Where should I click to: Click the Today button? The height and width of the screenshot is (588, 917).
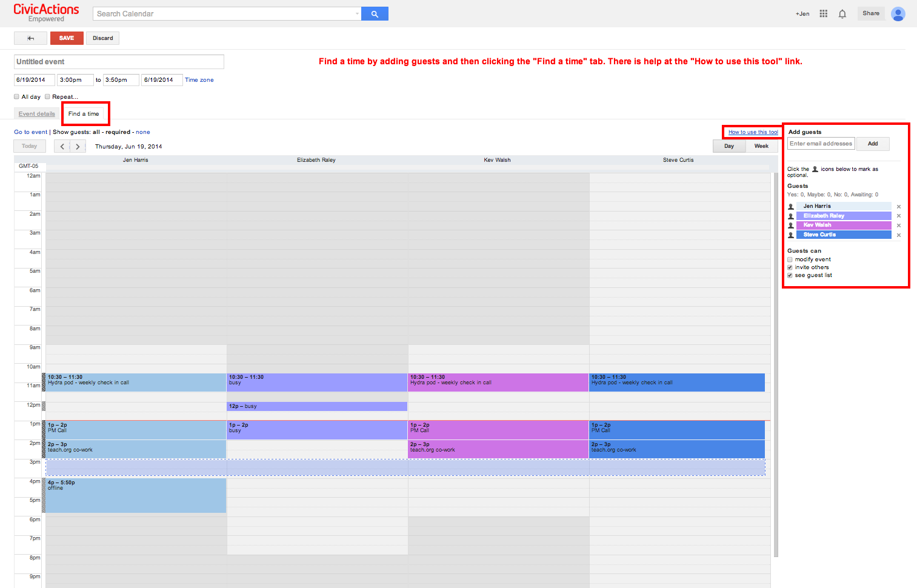coord(29,145)
